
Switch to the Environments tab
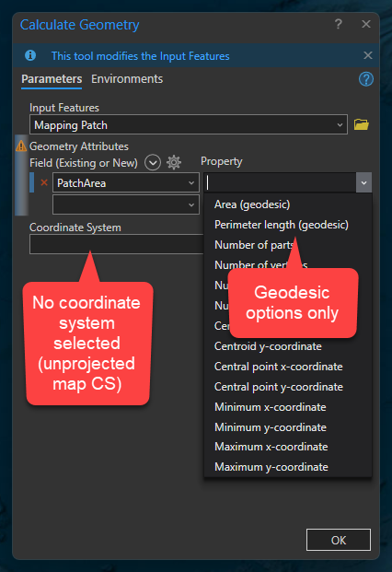tap(127, 79)
